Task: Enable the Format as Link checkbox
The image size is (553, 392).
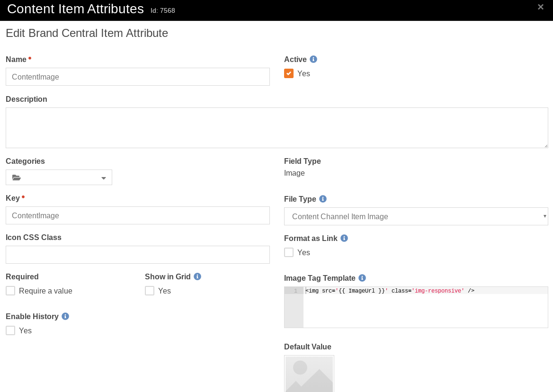Action: (x=289, y=252)
